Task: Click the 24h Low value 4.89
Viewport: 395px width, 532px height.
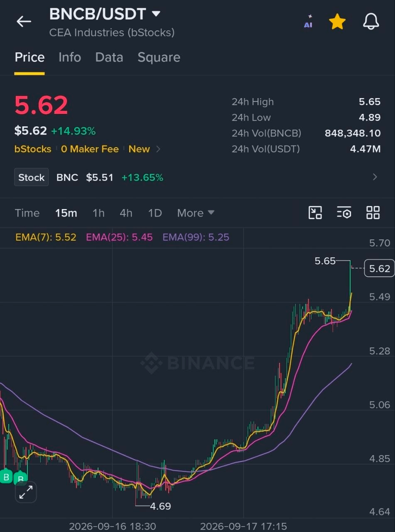Action: pos(370,118)
